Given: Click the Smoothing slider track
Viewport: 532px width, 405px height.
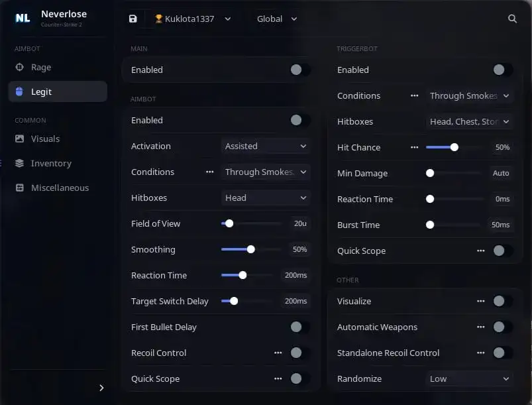Looking at the screenshot, I should click(x=246, y=249).
